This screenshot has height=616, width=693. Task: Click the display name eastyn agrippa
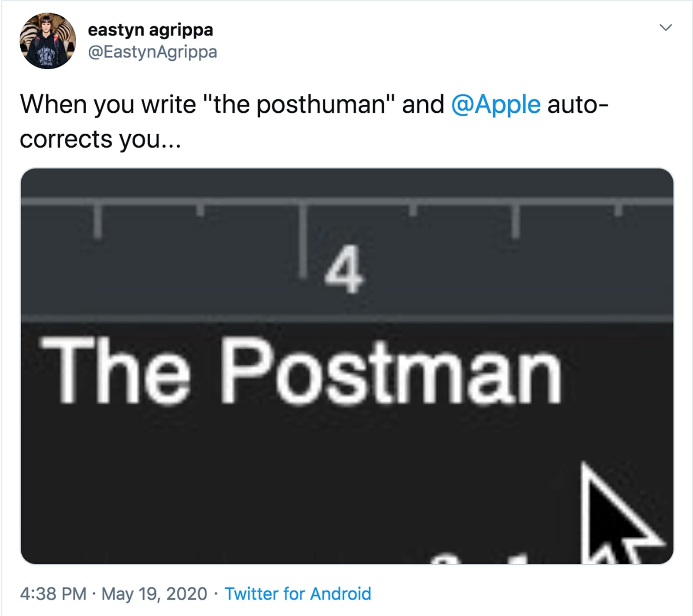(150, 30)
